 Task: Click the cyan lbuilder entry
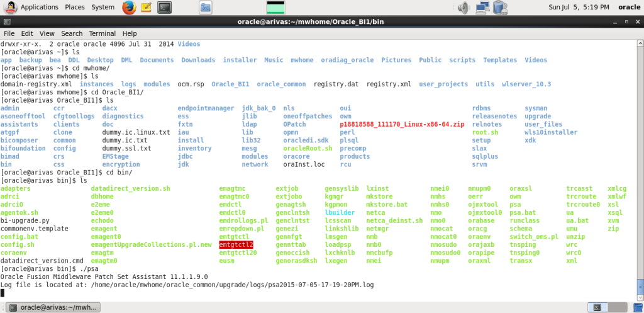340,213
